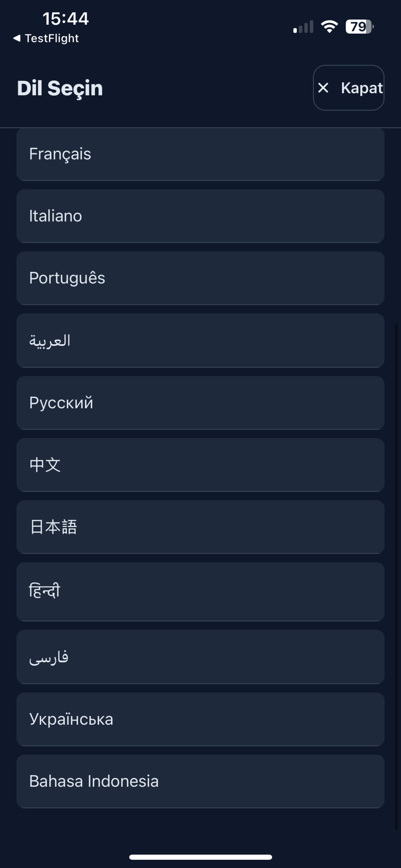Tap the battery indicator showing 79
The image size is (401, 868).
359,27
